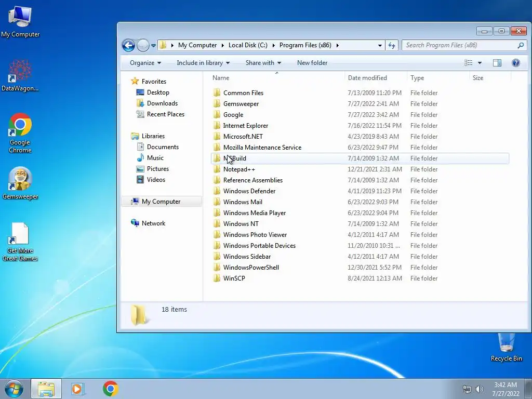Select the Get More Great Games shortcut
The height and width of the screenshot is (399, 532).
pos(20,242)
